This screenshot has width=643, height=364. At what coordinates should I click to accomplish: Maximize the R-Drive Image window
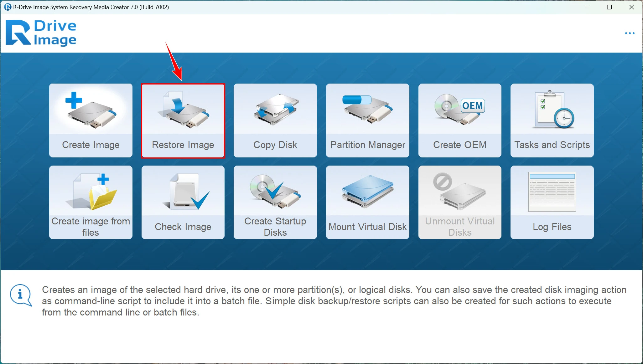pos(609,7)
